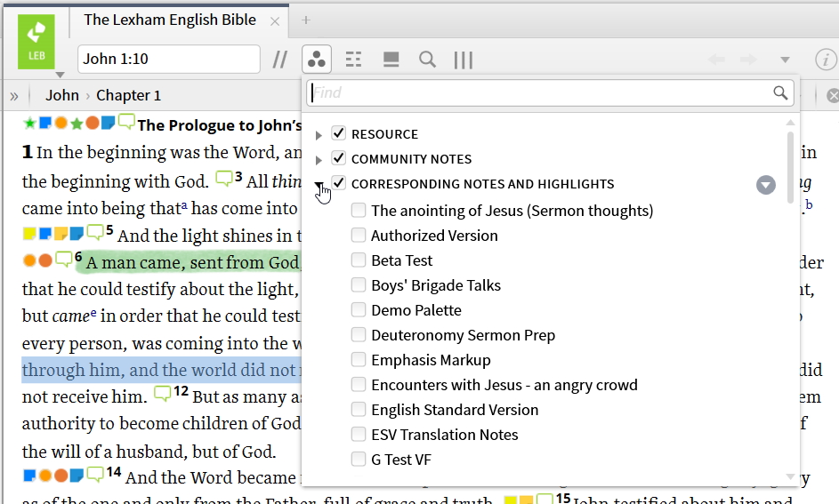The width and height of the screenshot is (839, 504).
Task: Click the parallel resources double-slash icon
Action: 280,60
